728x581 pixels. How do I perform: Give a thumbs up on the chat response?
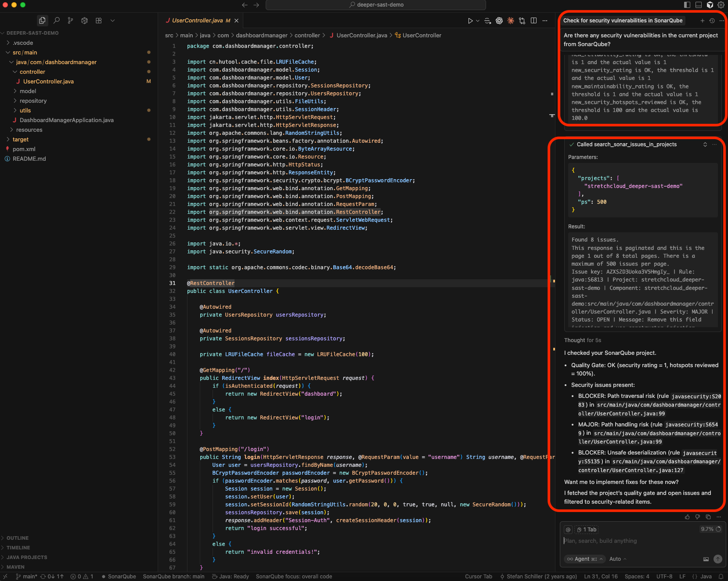tap(687, 517)
